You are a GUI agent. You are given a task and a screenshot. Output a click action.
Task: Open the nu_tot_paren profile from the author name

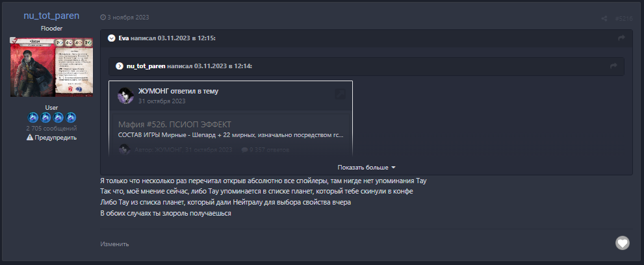click(x=51, y=15)
